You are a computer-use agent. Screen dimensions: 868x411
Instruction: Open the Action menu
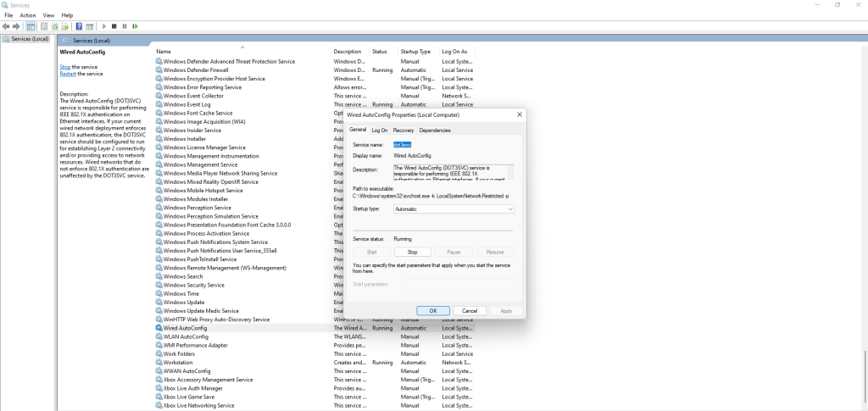[x=28, y=15]
